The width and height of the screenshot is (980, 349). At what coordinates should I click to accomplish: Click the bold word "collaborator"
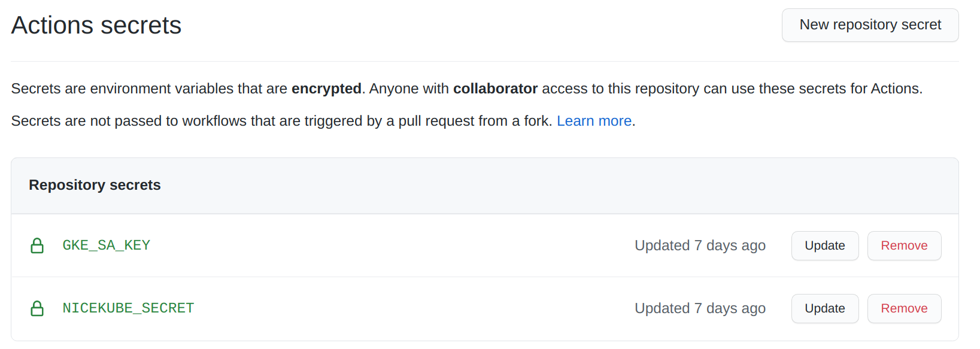[x=495, y=89]
